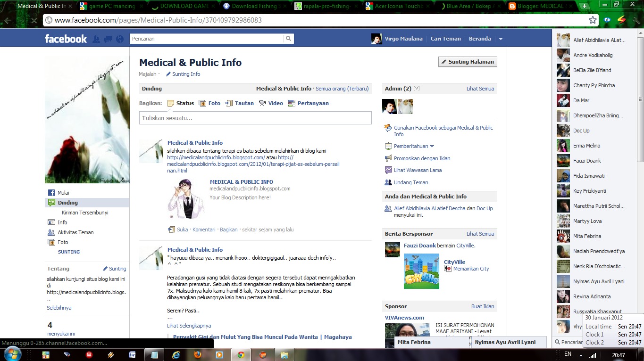Click Admin help question mark icon
The height and width of the screenshot is (361, 644).
[417, 89]
